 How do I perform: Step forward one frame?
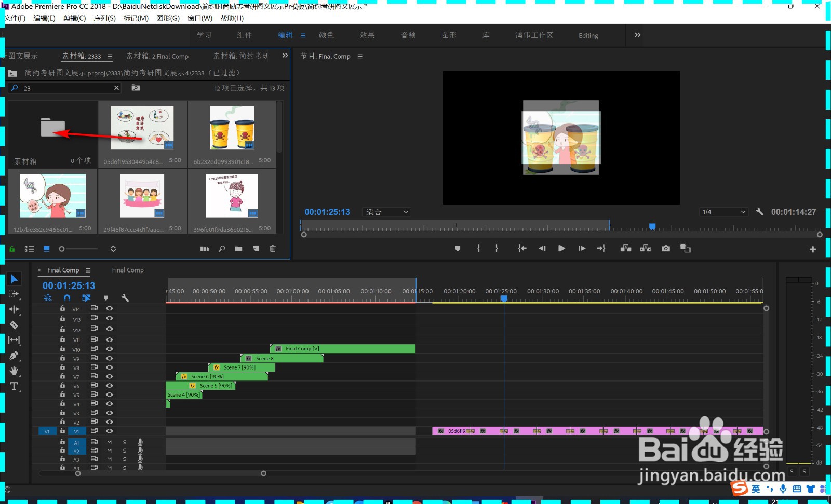[x=582, y=249]
